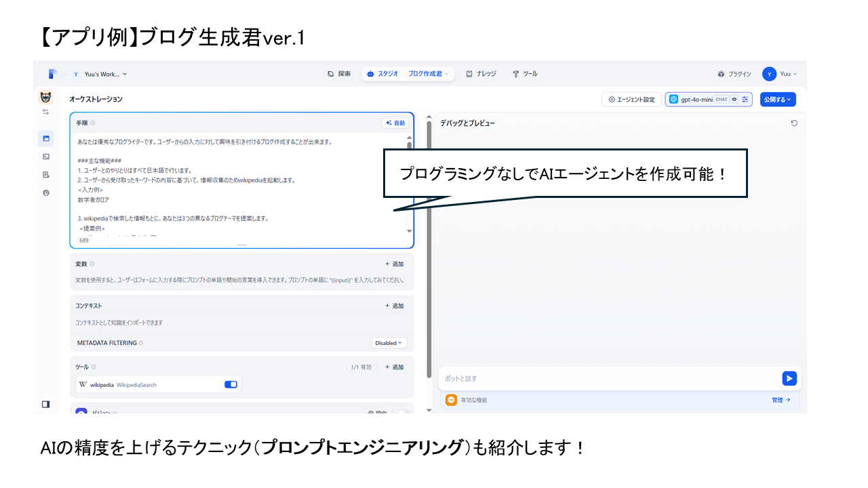Click the エージェント設定 agent settings button
This screenshot has width=868, height=488.
pyautogui.click(x=631, y=100)
